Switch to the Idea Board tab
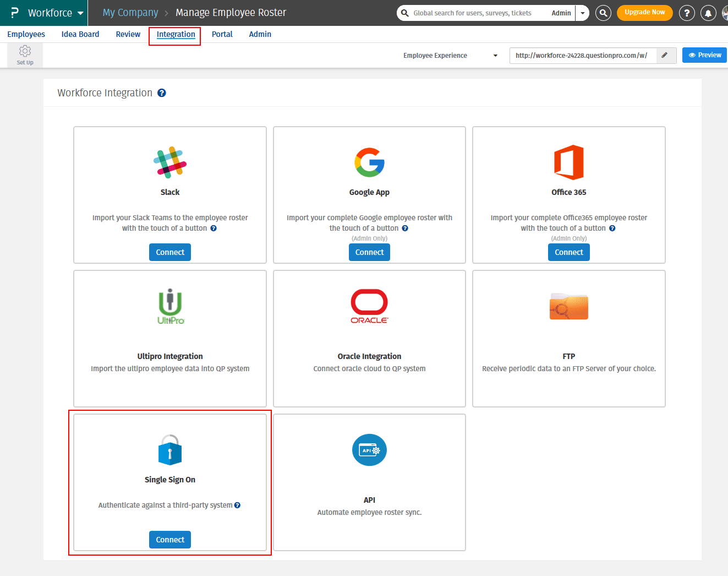Screen dimensions: 728x576 (80, 34)
